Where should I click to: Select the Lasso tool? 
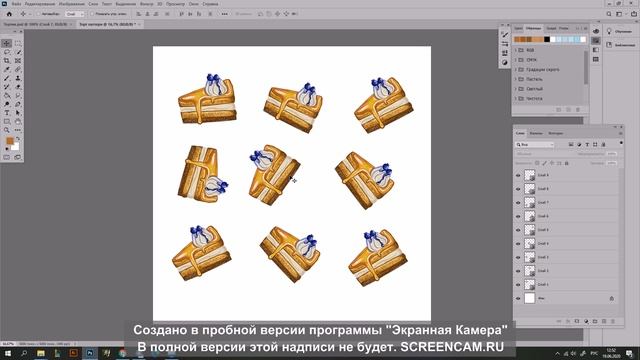7,52
